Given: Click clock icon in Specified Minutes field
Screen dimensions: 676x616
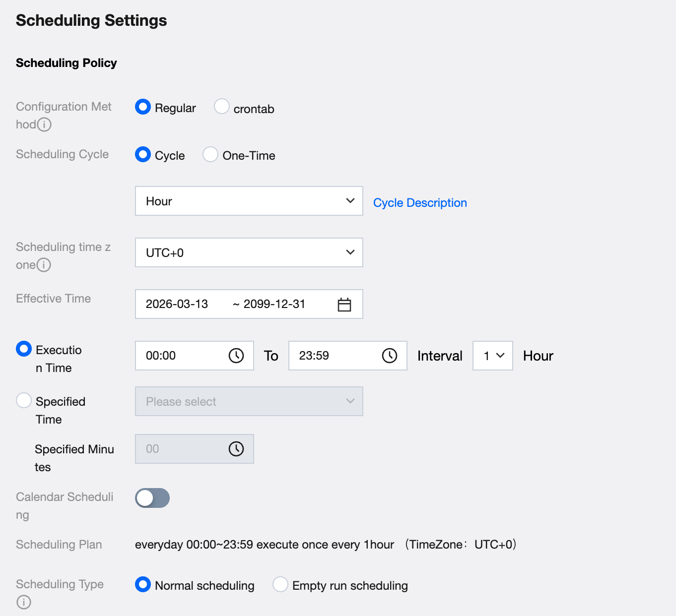Looking at the screenshot, I should pyautogui.click(x=236, y=449).
